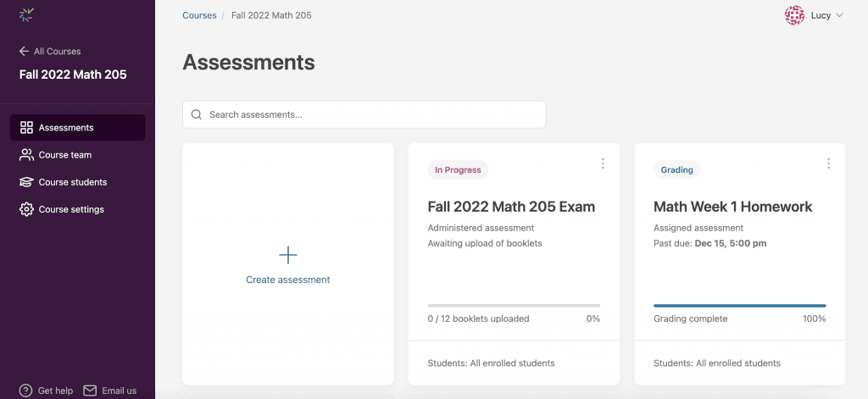This screenshot has width=868, height=399.
Task: Click the Courses breadcrumb link
Action: (x=199, y=16)
